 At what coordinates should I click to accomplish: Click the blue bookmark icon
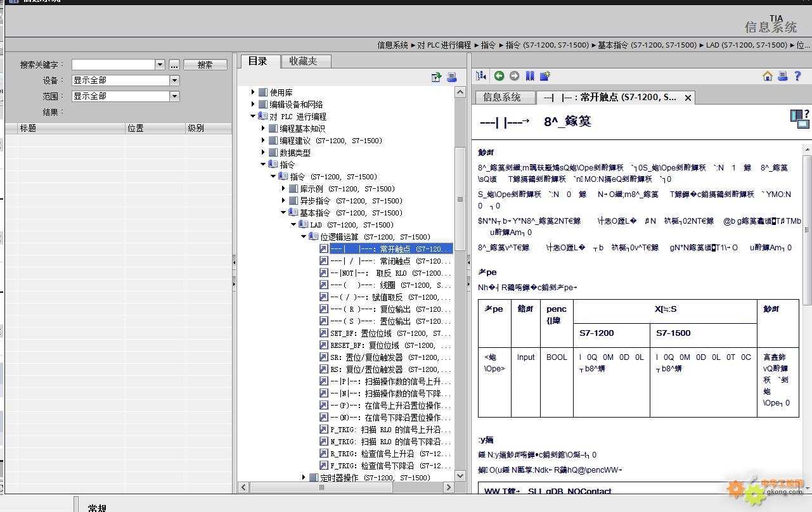[x=530, y=76]
